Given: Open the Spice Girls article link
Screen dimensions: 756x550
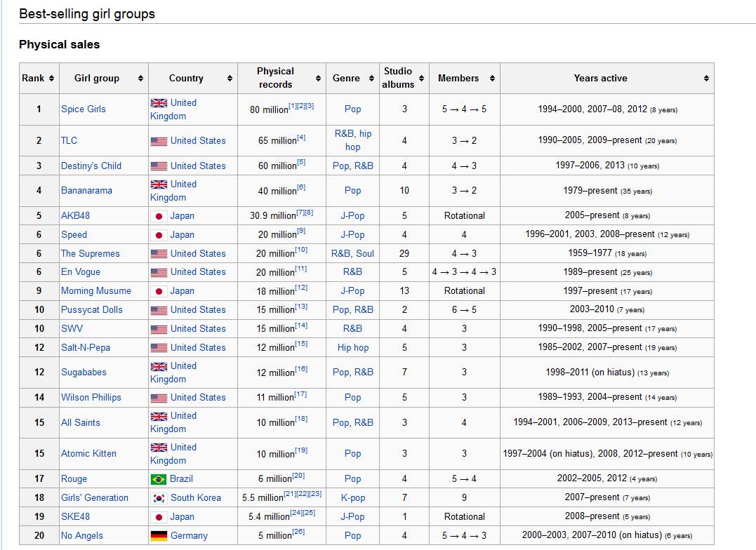Looking at the screenshot, I should (84, 109).
